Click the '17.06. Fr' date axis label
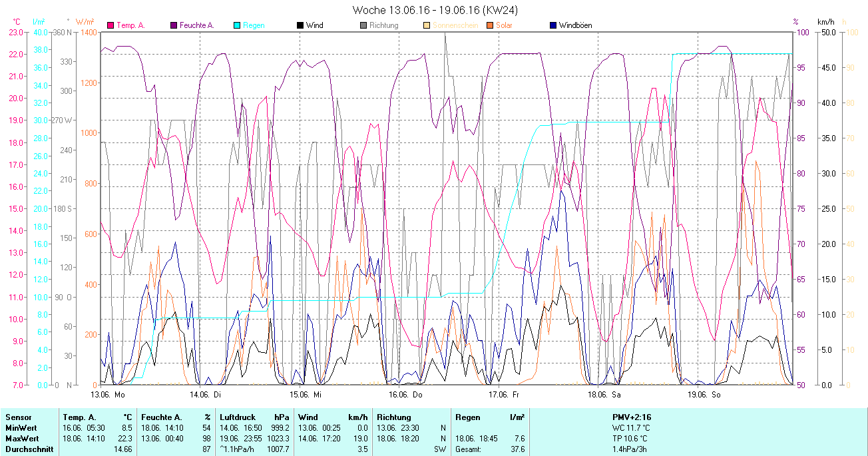The image size is (868, 456). pyautogui.click(x=504, y=395)
